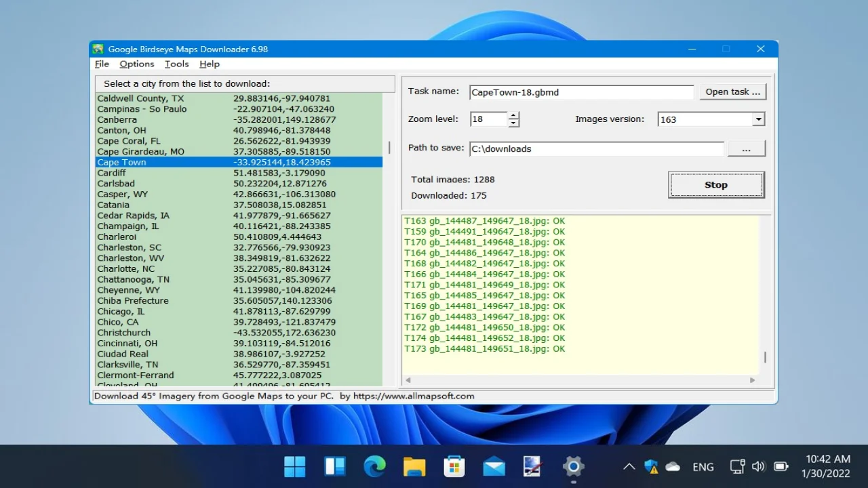Open File Explorer from the taskbar

(x=414, y=466)
